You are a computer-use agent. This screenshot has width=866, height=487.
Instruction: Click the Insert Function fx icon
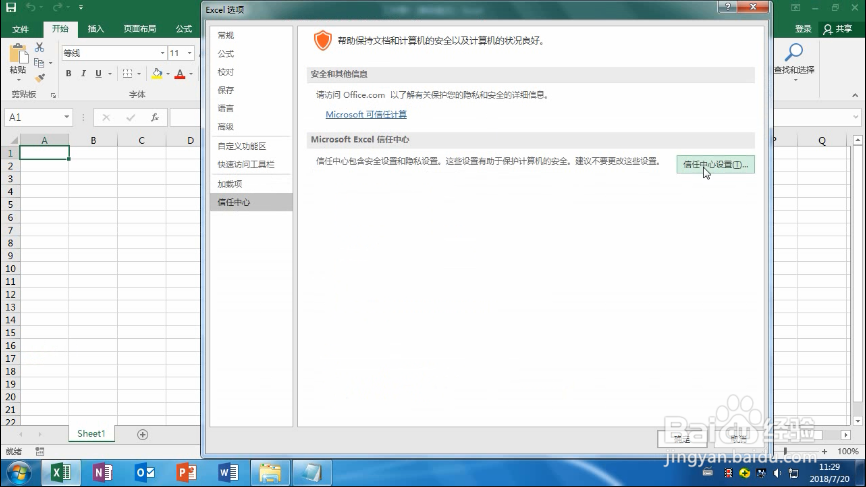tap(155, 117)
